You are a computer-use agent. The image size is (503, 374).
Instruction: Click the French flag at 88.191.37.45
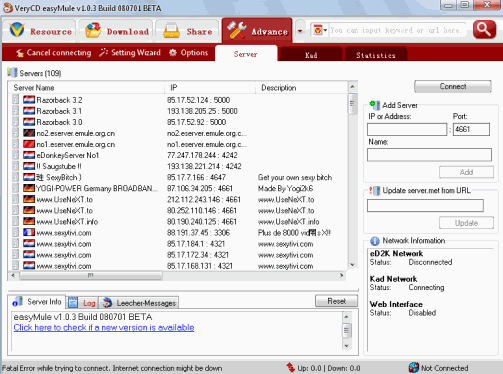click(29, 232)
